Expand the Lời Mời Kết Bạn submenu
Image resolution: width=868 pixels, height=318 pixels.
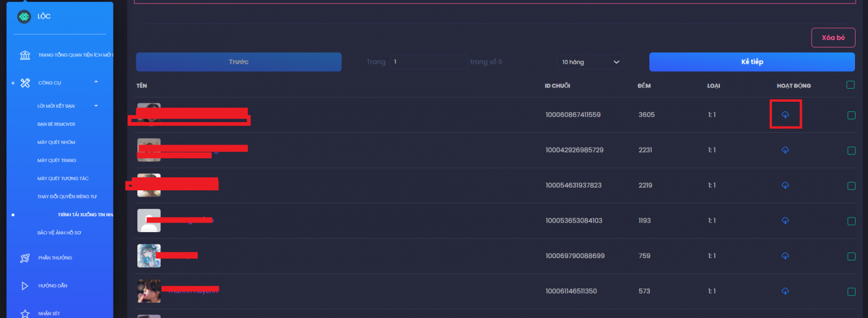96,106
